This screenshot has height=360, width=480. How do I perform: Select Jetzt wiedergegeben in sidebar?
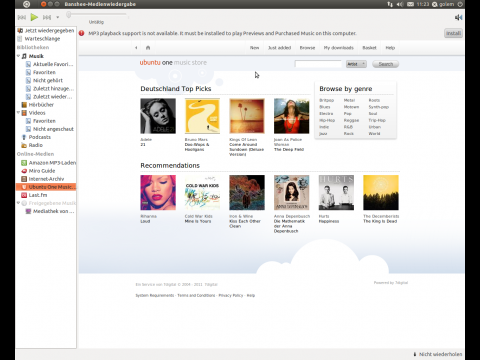(46, 30)
